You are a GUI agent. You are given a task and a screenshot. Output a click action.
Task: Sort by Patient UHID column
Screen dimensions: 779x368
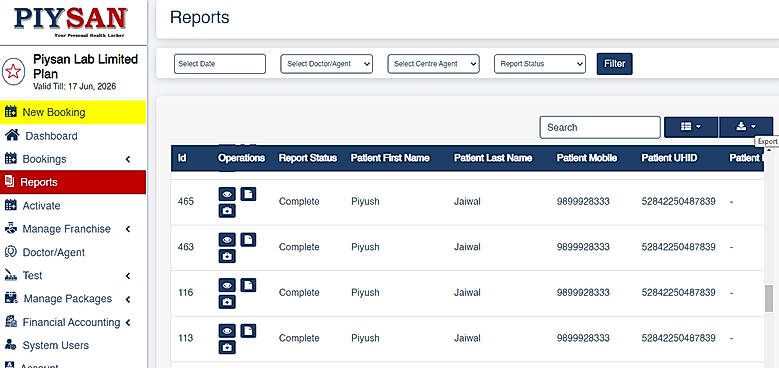pyautogui.click(x=669, y=158)
